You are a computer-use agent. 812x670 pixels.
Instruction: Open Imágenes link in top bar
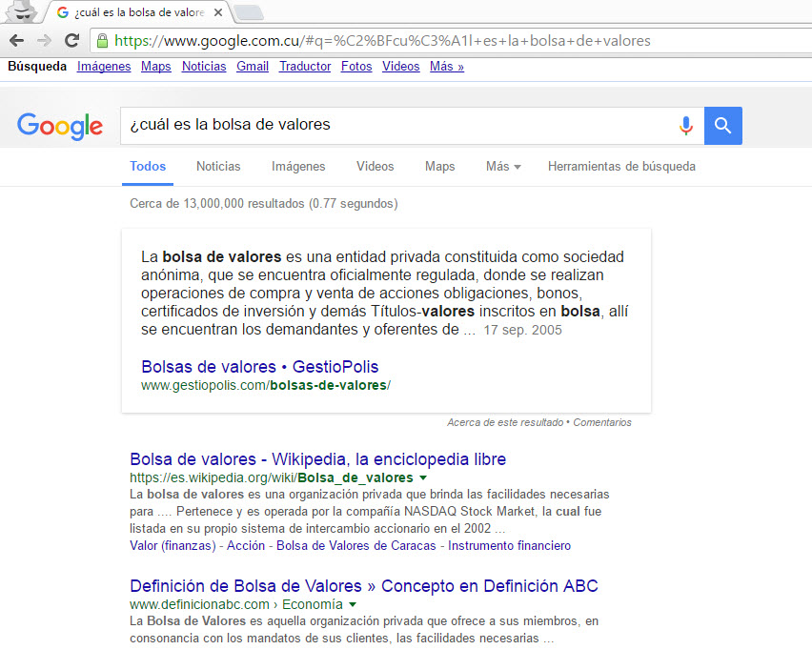(x=104, y=67)
